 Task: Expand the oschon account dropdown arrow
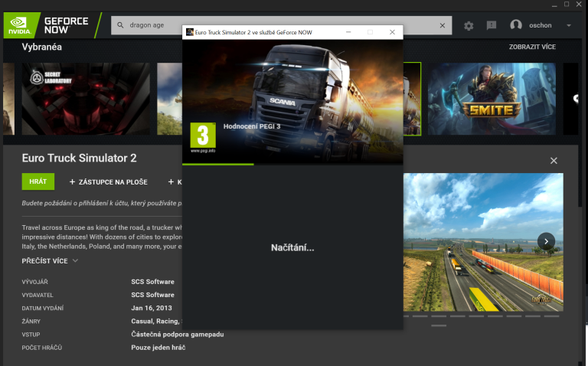tap(569, 25)
